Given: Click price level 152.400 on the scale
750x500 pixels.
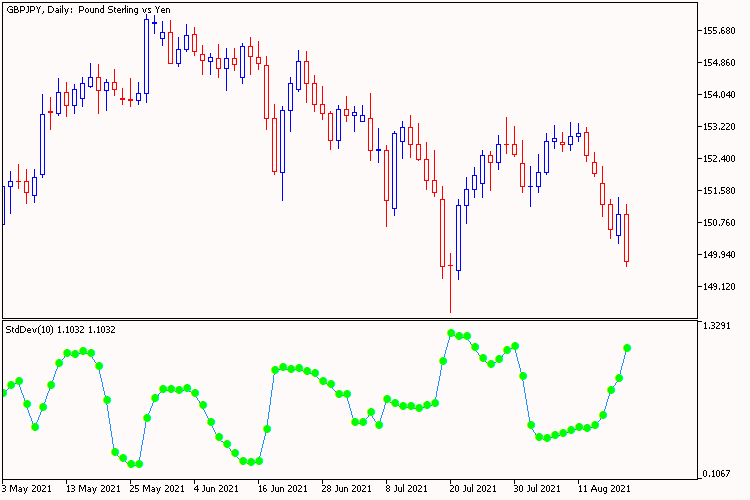Looking at the screenshot, I should click(719, 159).
